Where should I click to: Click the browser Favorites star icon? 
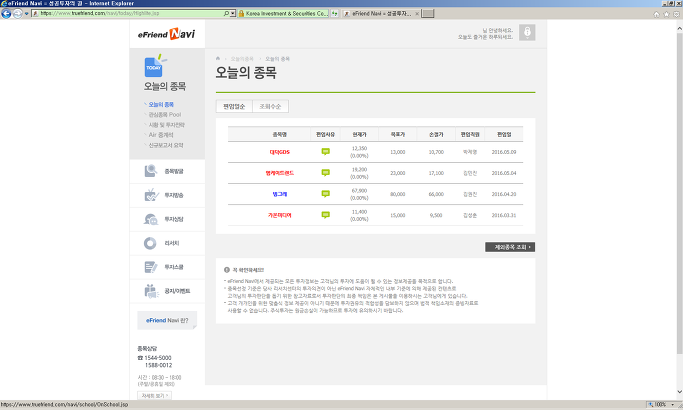tap(666, 14)
